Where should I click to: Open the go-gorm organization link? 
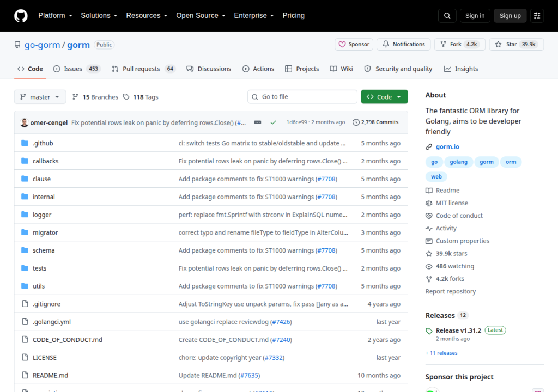(x=42, y=45)
